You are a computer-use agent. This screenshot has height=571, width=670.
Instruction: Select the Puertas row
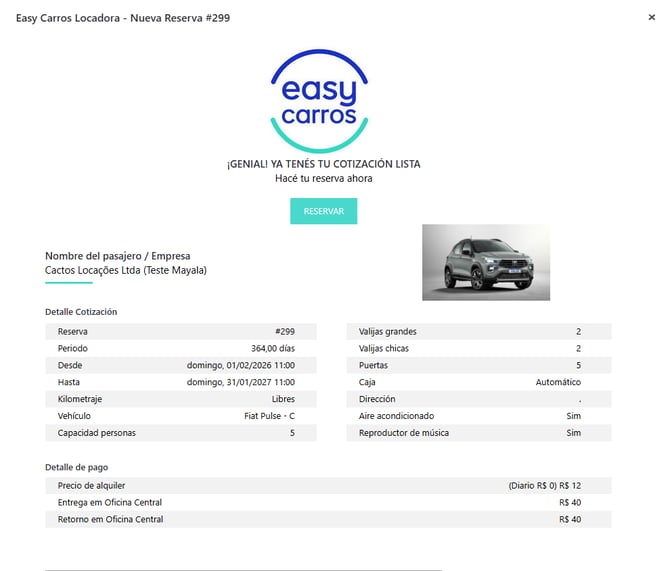pyautogui.click(x=478, y=365)
